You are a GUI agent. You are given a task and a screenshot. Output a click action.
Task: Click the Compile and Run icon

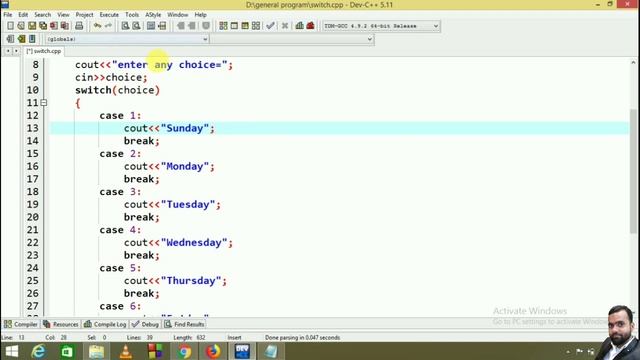(x=245, y=26)
